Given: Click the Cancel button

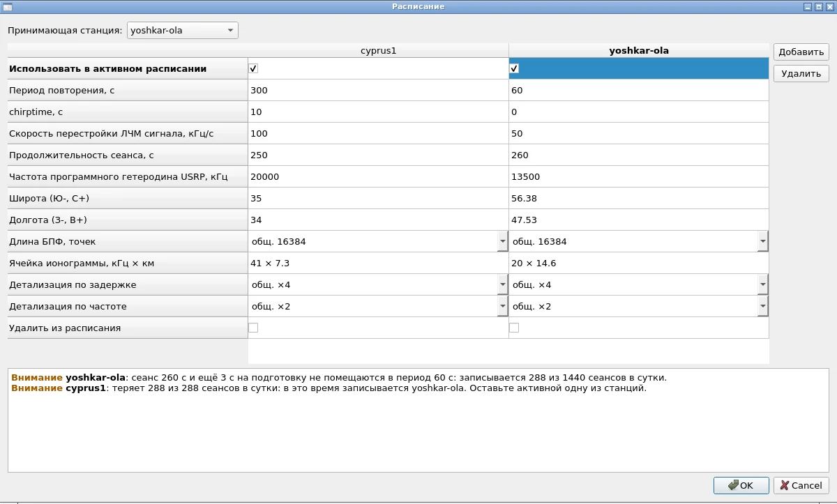Looking at the screenshot, I should [801, 485].
